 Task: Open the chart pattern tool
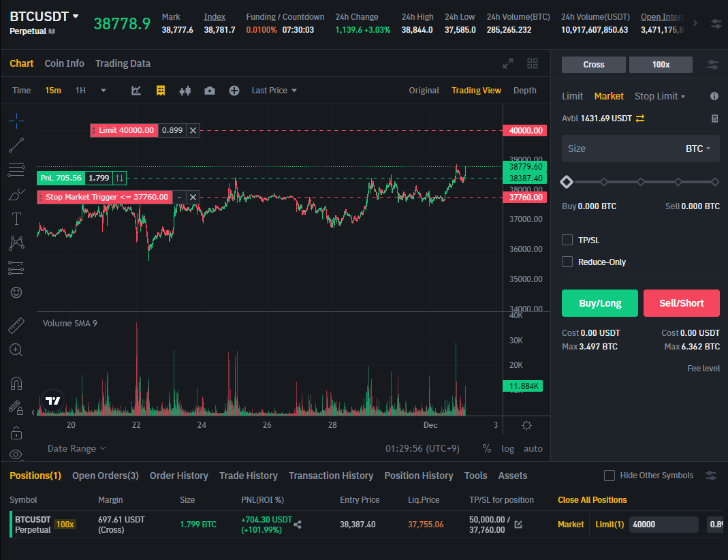coord(16,243)
